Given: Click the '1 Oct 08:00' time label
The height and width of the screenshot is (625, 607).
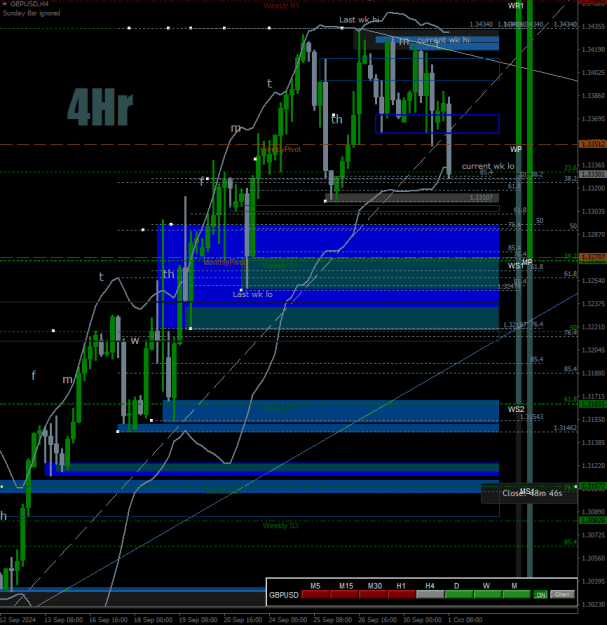Looking at the screenshot, I should point(465,620).
